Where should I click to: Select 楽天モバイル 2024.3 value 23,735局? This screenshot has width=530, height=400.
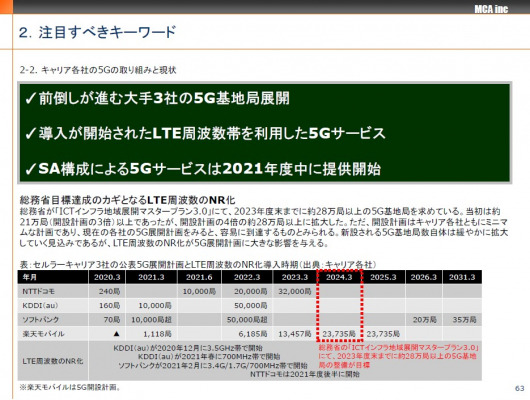339,334
